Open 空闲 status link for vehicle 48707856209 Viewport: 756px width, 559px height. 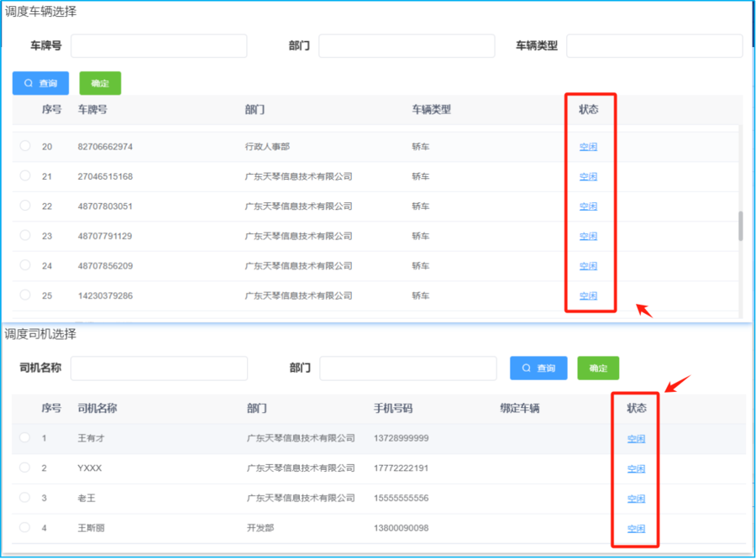click(x=588, y=266)
